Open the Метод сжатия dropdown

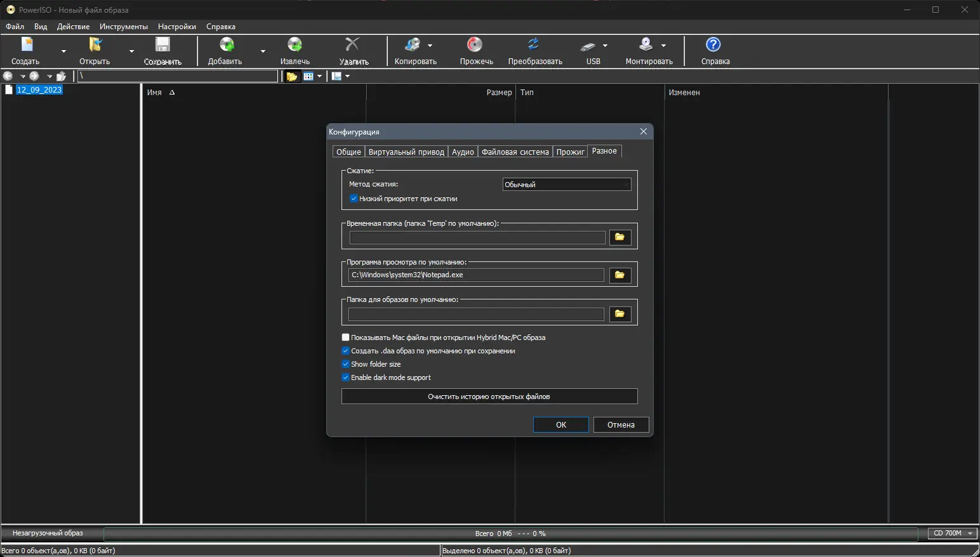point(567,185)
